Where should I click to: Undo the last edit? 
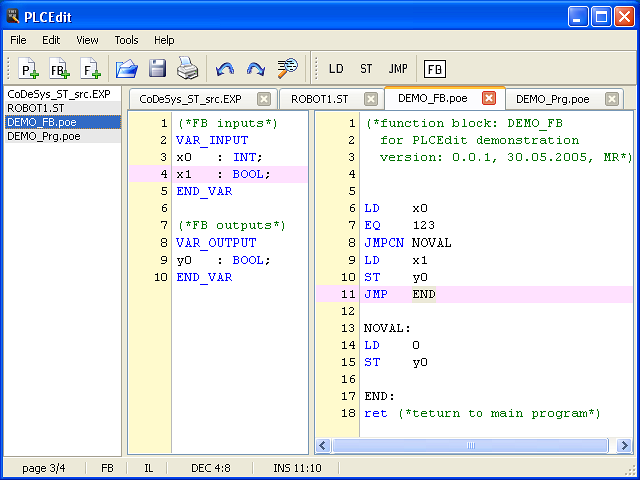225,69
